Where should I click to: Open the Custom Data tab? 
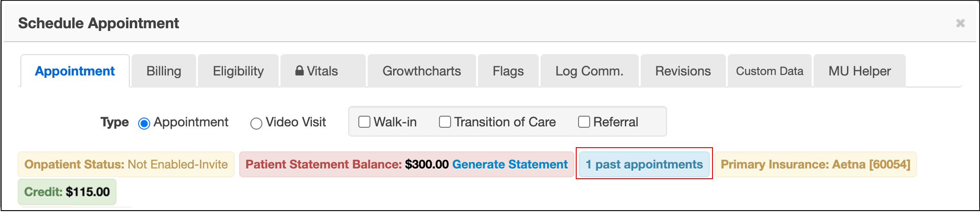(770, 71)
